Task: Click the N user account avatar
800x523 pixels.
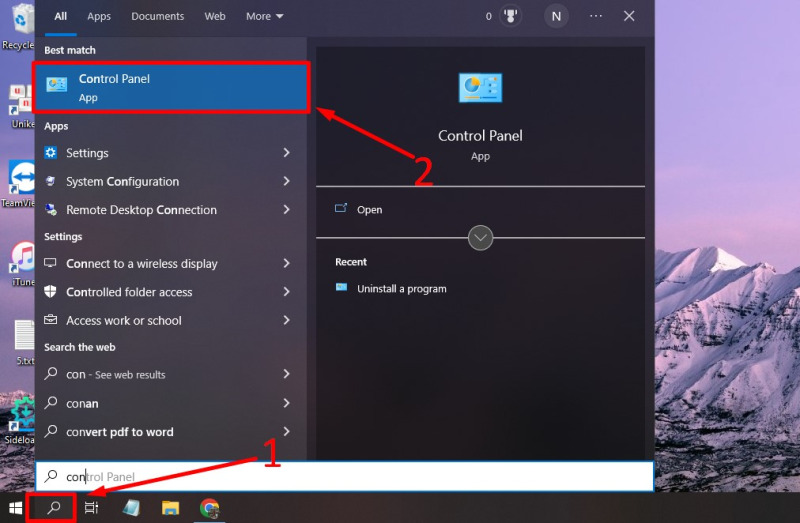Action: (555, 16)
